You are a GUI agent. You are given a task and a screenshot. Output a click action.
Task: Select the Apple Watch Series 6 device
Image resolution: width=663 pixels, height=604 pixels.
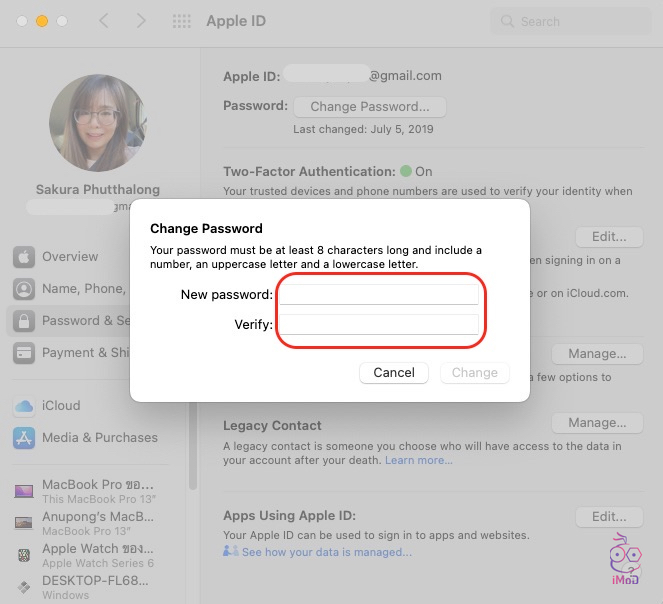97,556
